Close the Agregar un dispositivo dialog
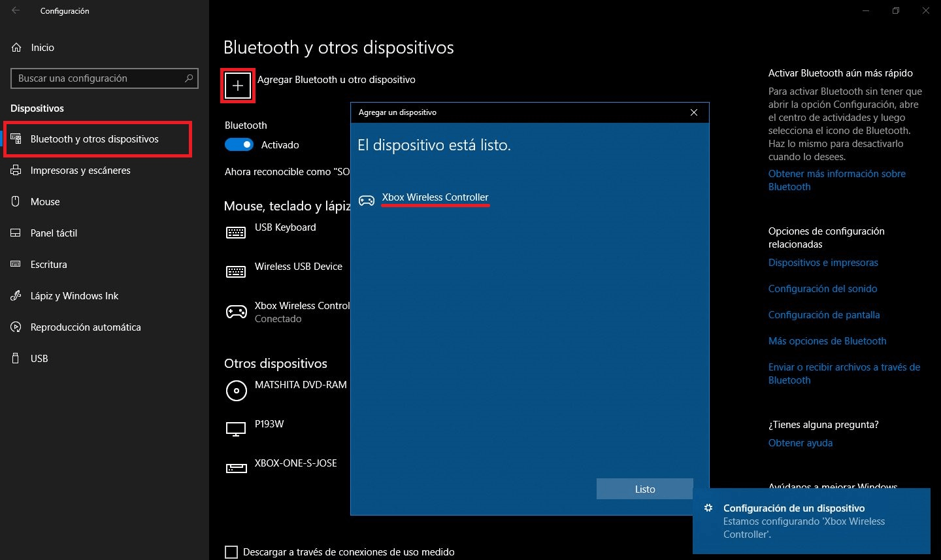 coord(694,112)
